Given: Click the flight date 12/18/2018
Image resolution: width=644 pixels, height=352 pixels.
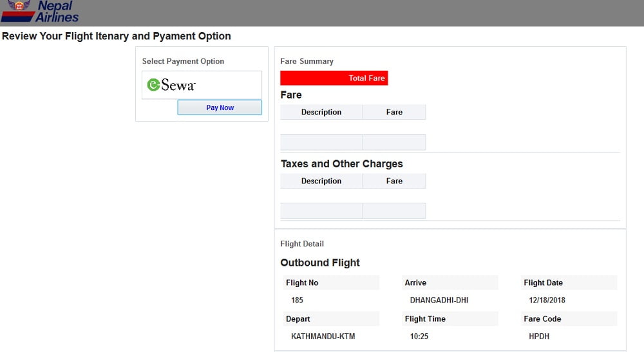Looking at the screenshot, I should 547,301.
